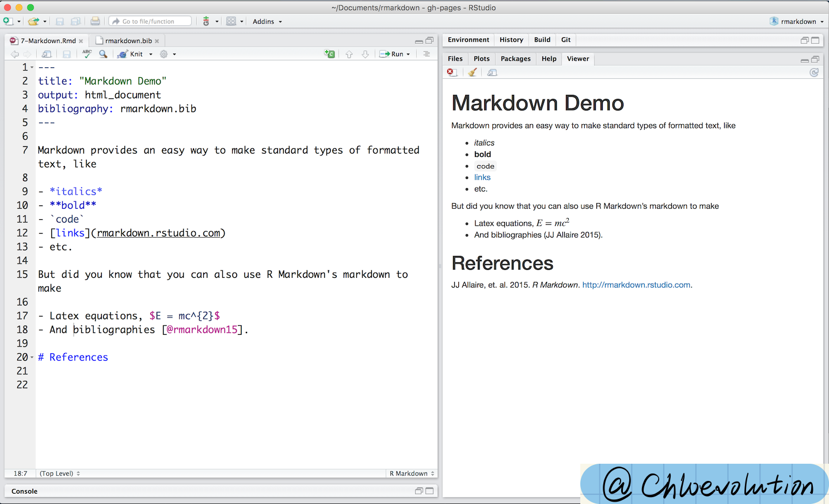
Task: Restore the Environment pane size
Action: pyautogui.click(x=805, y=40)
